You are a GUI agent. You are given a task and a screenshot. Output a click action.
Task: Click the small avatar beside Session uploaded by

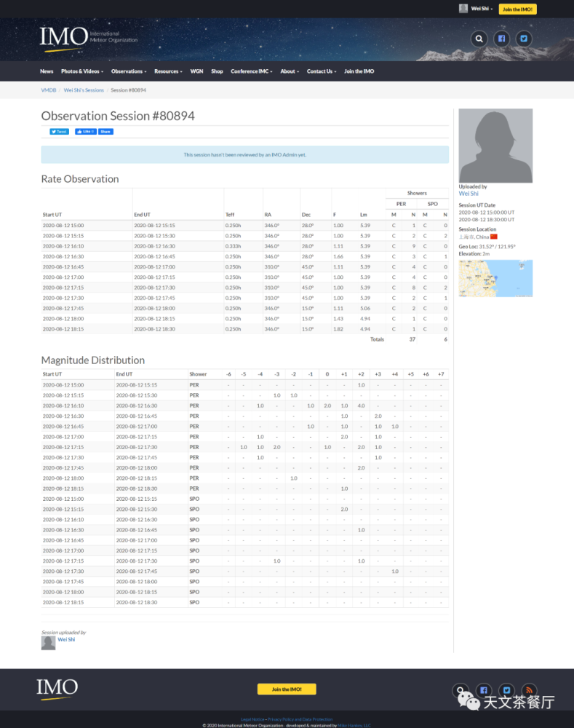coord(48,643)
